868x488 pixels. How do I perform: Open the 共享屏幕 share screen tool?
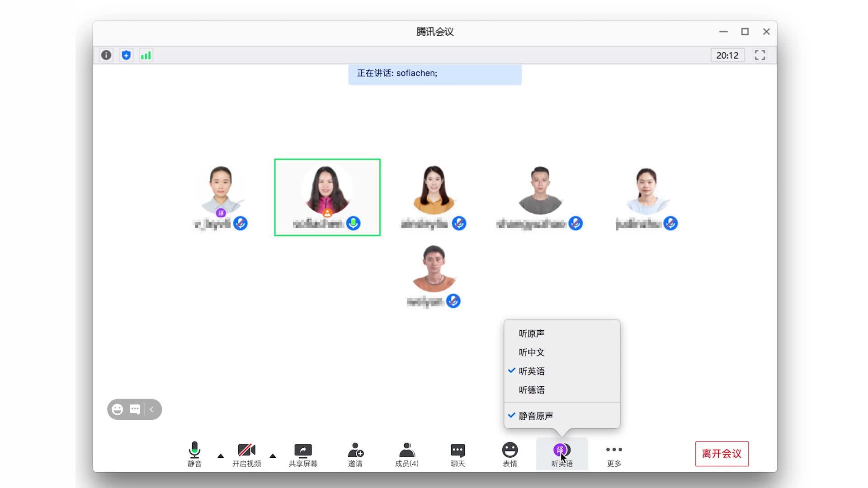pyautogui.click(x=303, y=454)
